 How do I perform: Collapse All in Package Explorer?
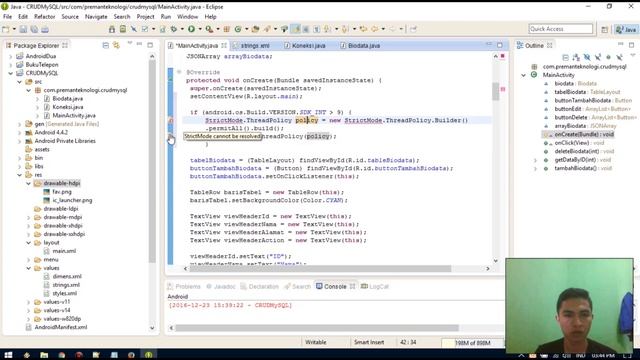(105, 45)
